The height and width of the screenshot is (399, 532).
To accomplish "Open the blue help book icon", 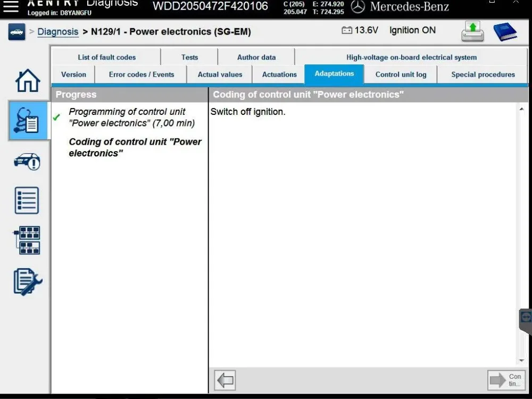I will (x=505, y=31).
